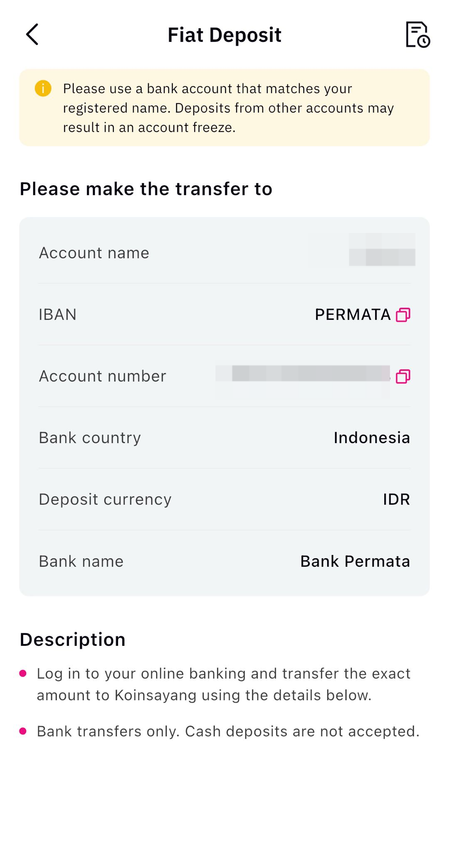This screenshot has height=868, width=449.
Task: Tap the cash deposits not accepted note
Action: [x=228, y=731]
